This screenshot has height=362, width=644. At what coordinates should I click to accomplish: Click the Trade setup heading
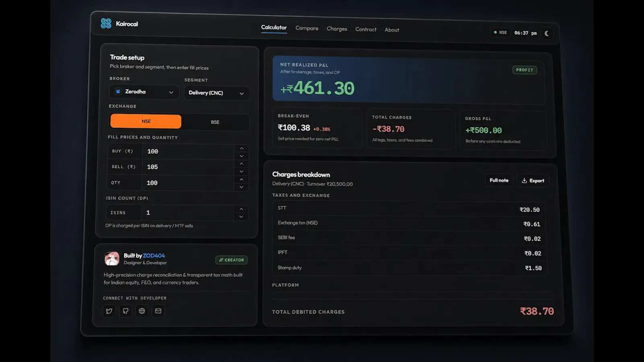(x=127, y=58)
